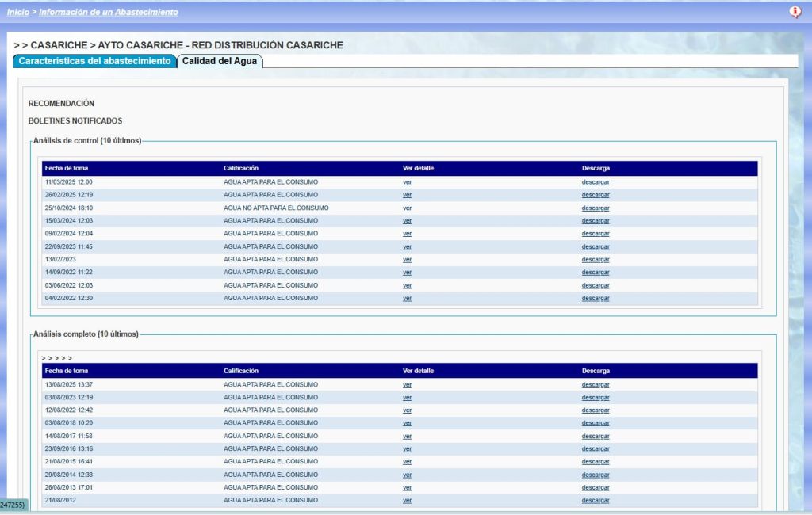This screenshot has height=515, width=812.
Task: Download the 04/02/2022 12:30 control bulletin
Action: coord(596,299)
